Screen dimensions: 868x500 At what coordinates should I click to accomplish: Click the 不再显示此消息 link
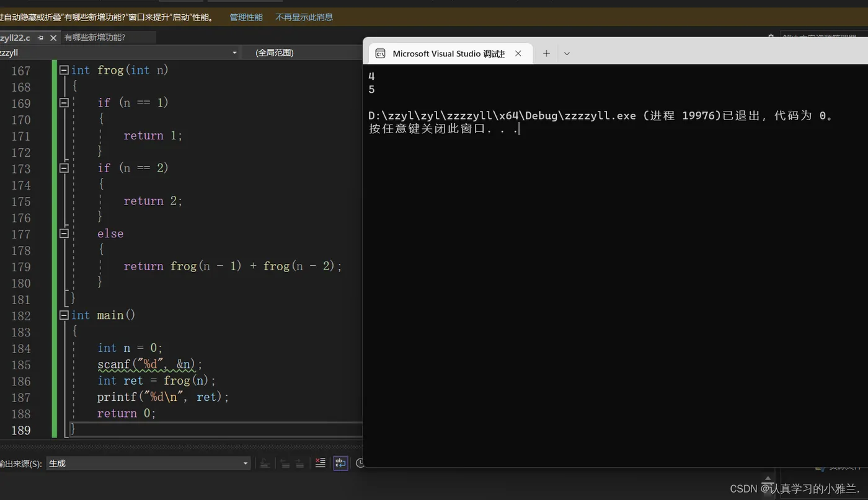pos(304,17)
